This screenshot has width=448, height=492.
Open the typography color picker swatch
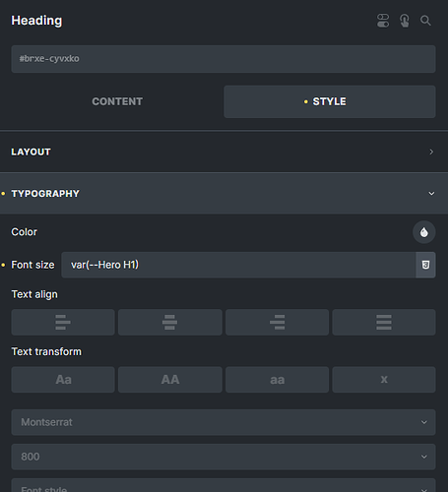point(424,232)
